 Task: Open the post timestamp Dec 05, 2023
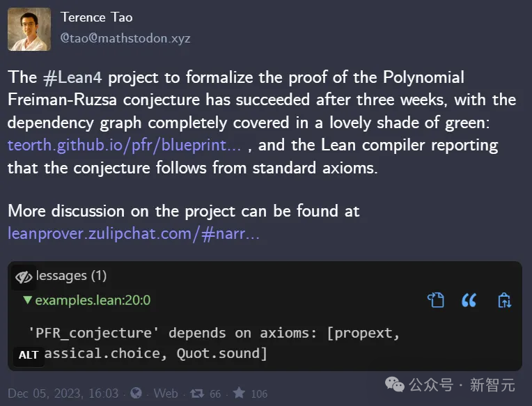(x=63, y=393)
